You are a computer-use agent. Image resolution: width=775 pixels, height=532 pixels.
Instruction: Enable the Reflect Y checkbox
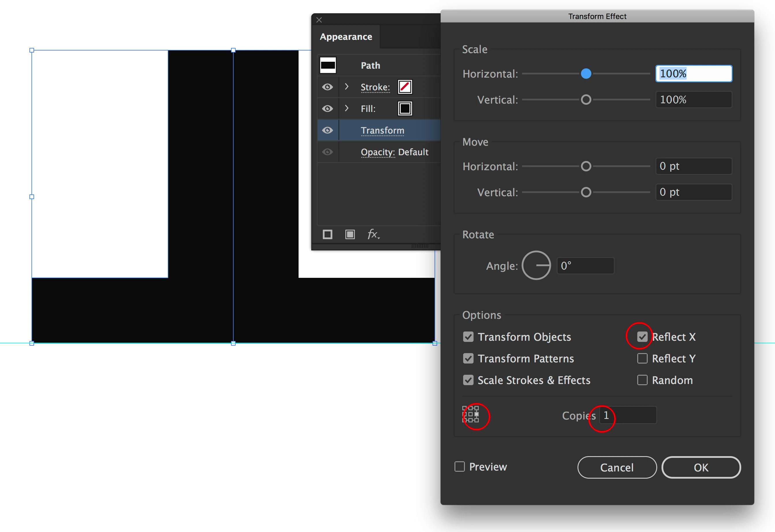[x=642, y=358]
